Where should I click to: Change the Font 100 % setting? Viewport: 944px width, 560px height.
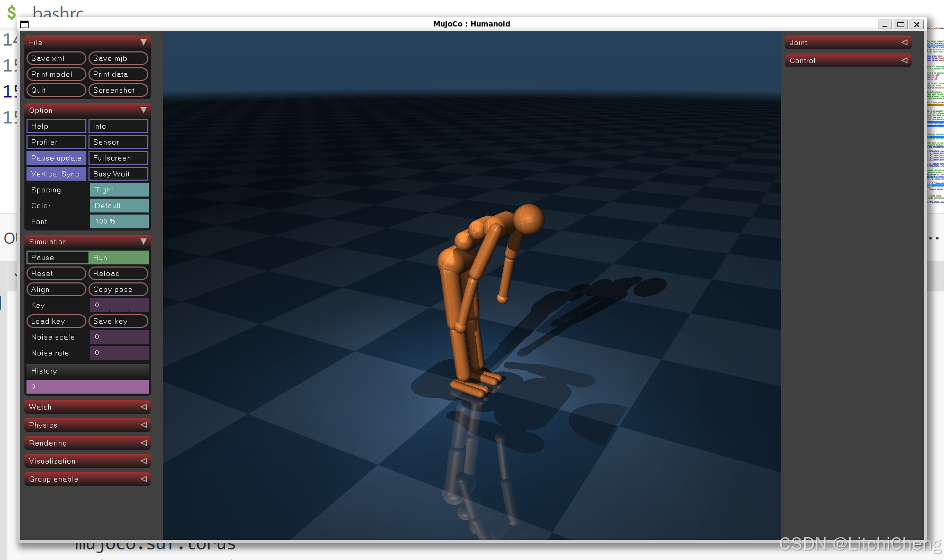click(119, 221)
